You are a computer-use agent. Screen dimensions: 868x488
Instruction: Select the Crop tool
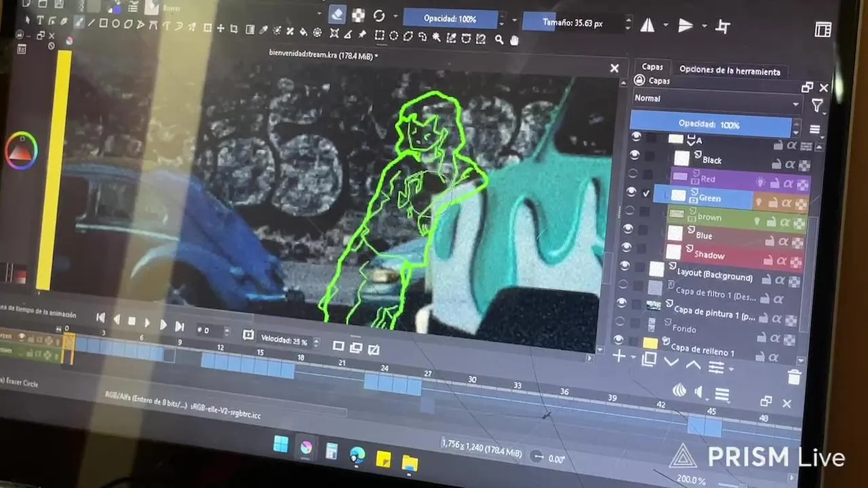pos(234,29)
